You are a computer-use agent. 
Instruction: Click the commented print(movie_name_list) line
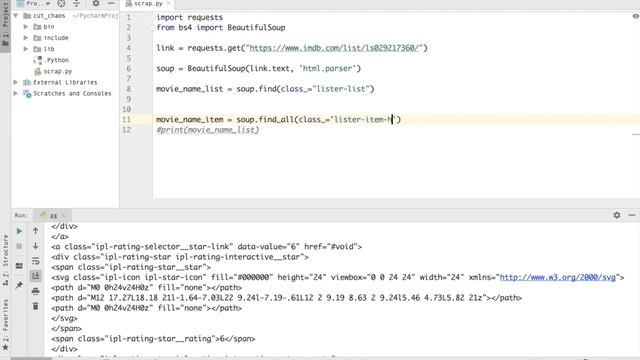pos(208,130)
